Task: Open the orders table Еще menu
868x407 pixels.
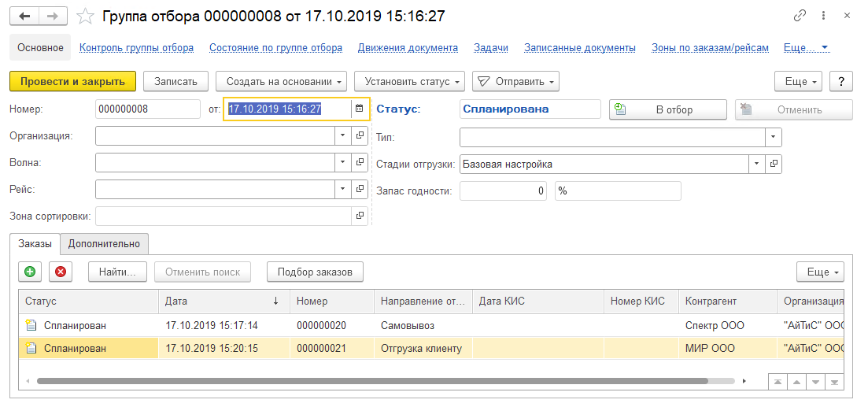Action: coord(821,272)
